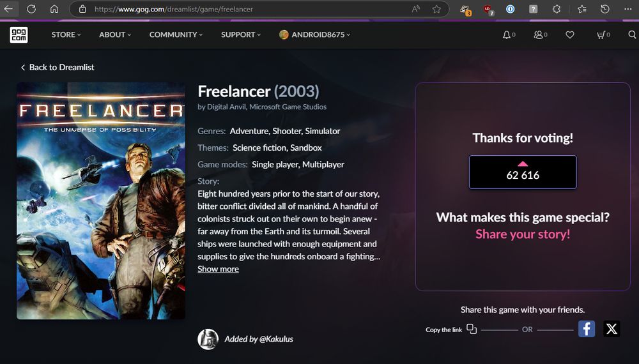Screen dimensions: 639x364
Task: Reload the page with the refresh icon
Action: (x=31, y=9)
